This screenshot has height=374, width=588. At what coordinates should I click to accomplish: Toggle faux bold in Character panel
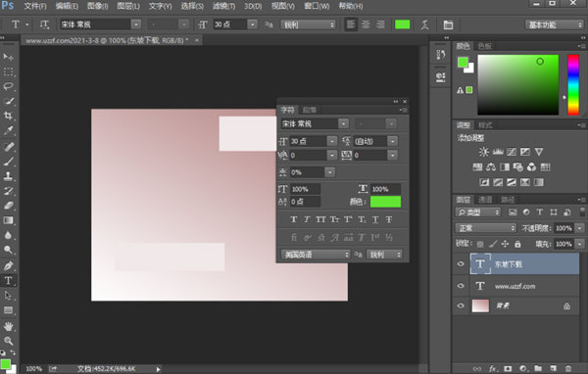pos(294,219)
